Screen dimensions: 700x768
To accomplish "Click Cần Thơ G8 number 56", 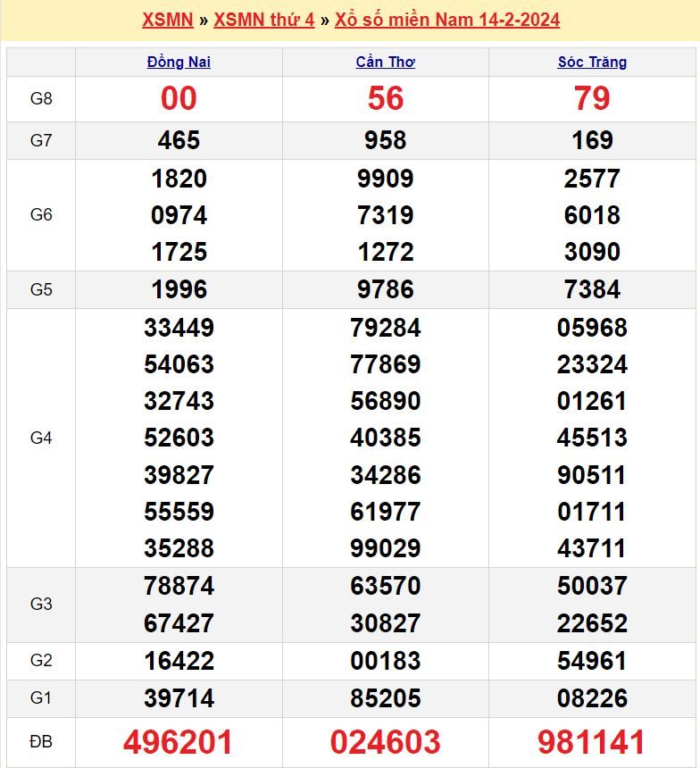I will (x=386, y=98).
